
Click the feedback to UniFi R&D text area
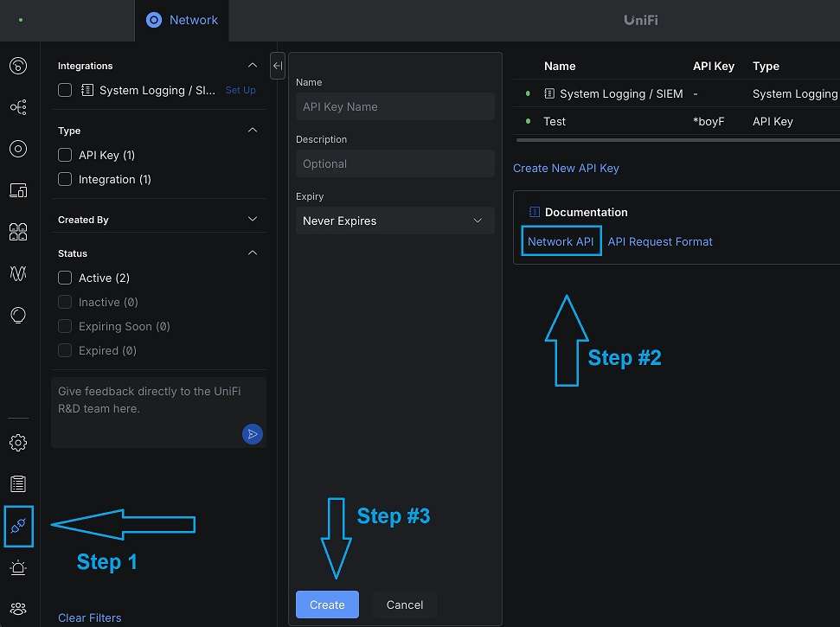[x=158, y=413]
